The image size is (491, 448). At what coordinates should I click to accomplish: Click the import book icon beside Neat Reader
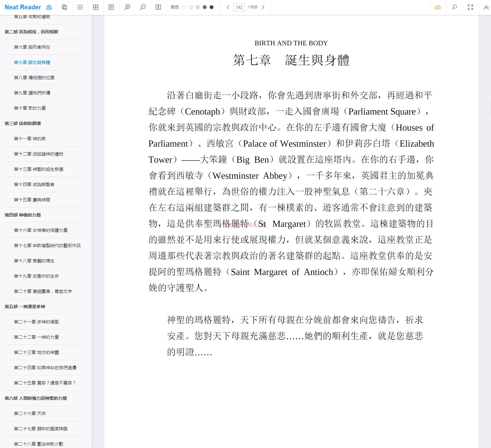pos(49,7)
